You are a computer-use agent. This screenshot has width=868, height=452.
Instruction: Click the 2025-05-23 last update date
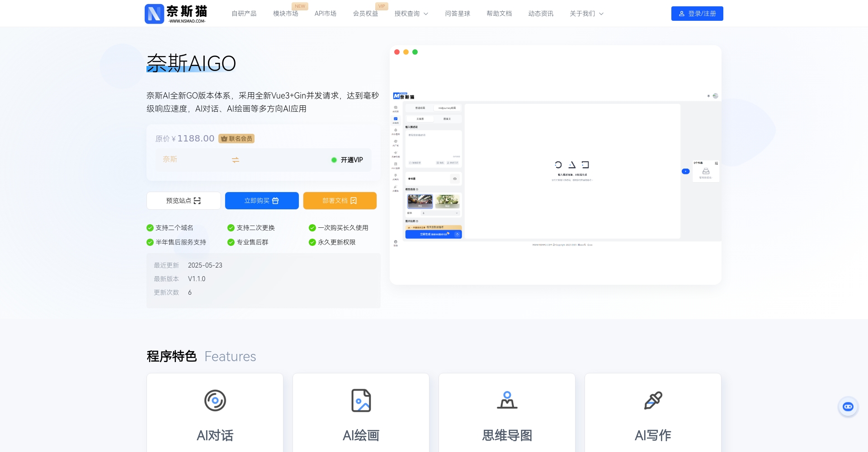[x=205, y=265]
